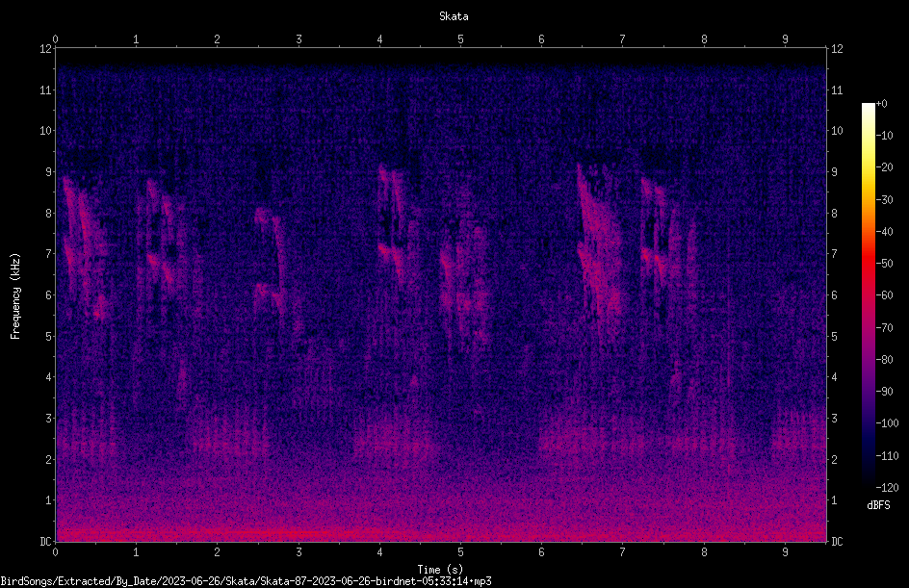Click the "9" kHz tick on the left frequency axis
Screen dimensions: 909x588
point(49,172)
